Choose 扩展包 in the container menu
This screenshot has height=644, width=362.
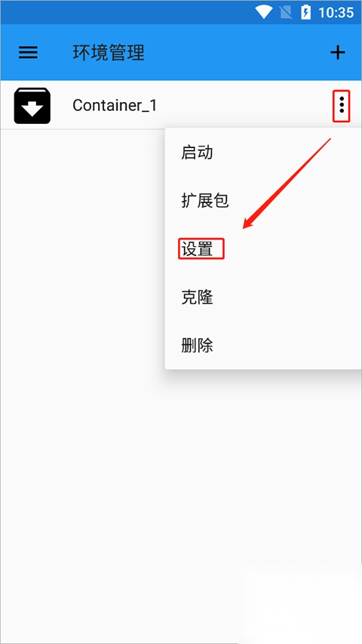click(205, 201)
